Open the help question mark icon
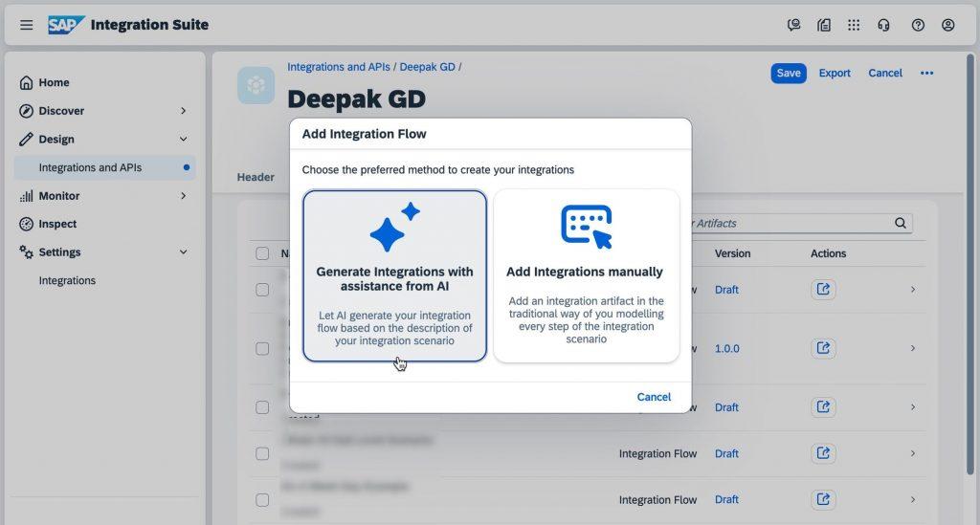980x525 pixels. coord(918,25)
